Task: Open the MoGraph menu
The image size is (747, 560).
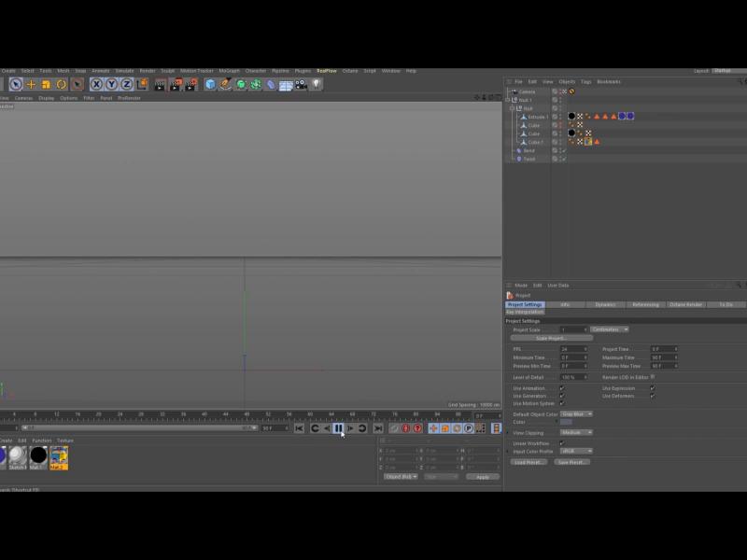Action: click(229, 71)
